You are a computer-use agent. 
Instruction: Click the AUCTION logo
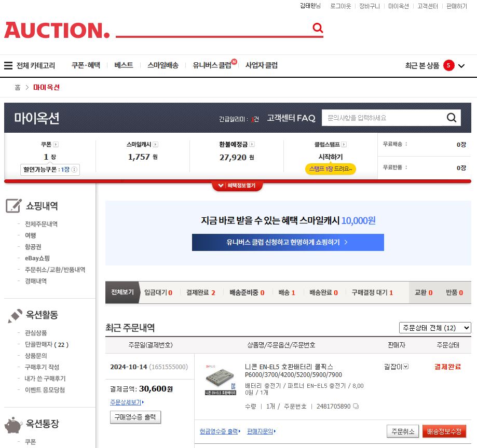57,30
